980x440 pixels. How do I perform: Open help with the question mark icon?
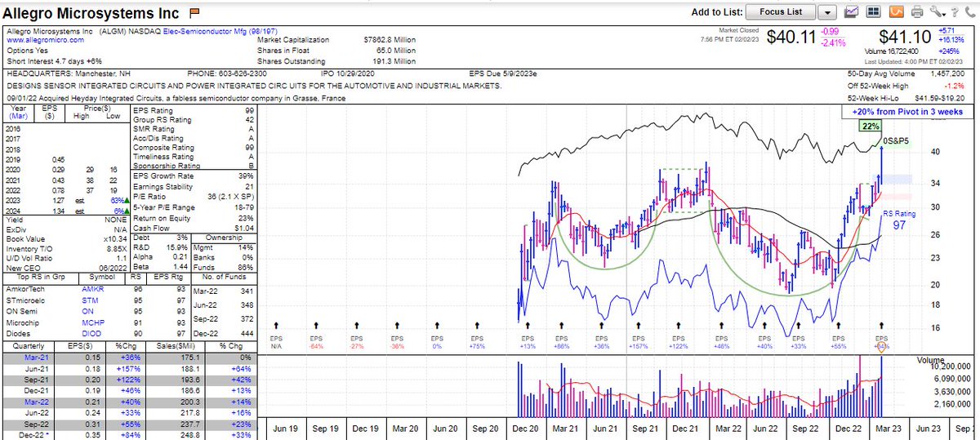(x=955, y=12)
